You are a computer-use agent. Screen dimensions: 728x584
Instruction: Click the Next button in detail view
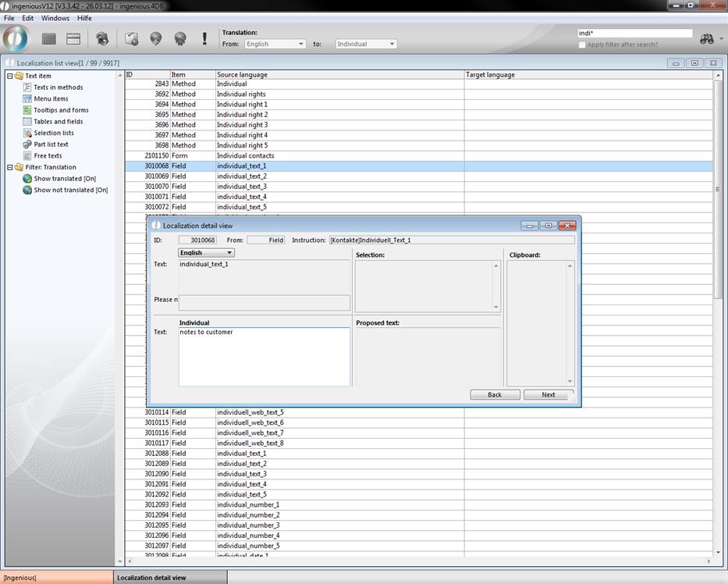click(549, 394)
